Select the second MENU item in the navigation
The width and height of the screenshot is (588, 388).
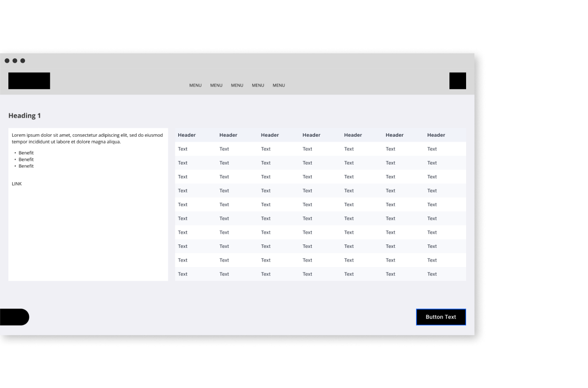coord(216,85)
